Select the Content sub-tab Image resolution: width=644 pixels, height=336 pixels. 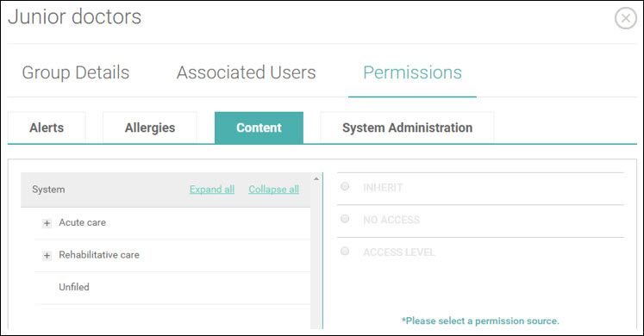[x=259, y=128]
